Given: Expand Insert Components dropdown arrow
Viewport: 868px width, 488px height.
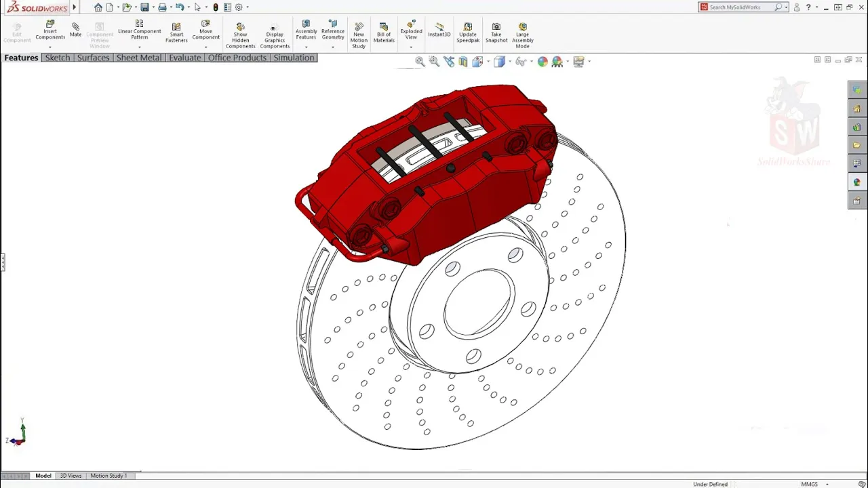Looking at the screenshot, I should [50, 47].
